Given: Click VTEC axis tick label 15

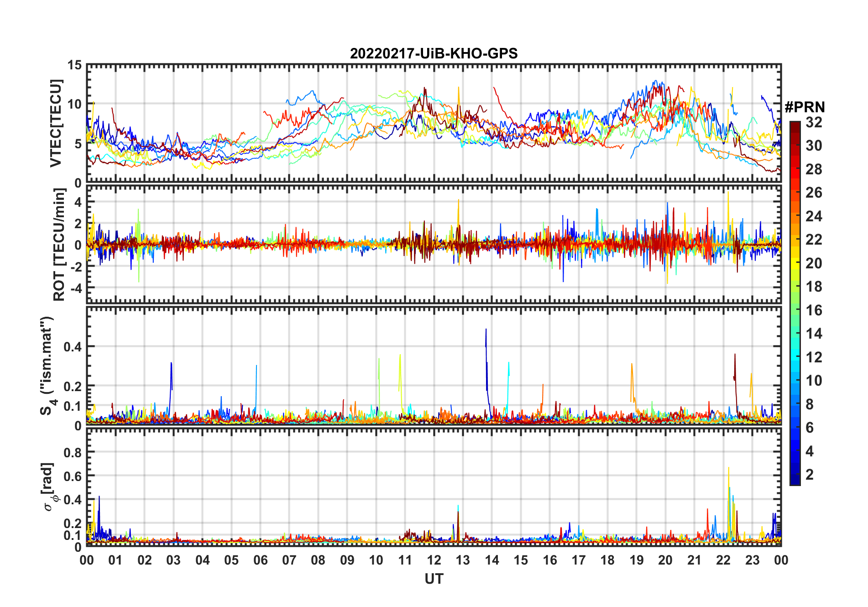Looking at the screenshot, I should 75,65.
